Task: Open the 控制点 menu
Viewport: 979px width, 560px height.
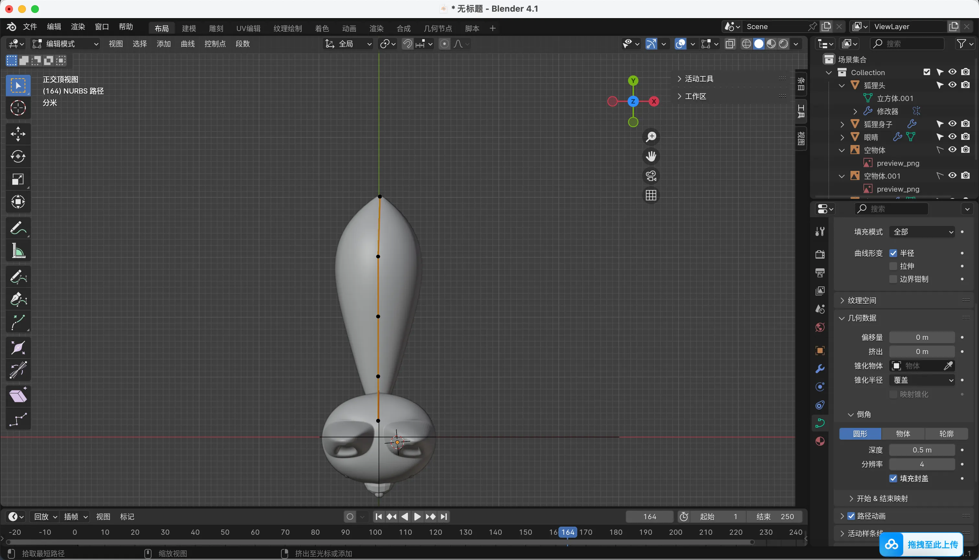Action: (x=215, y=44)
